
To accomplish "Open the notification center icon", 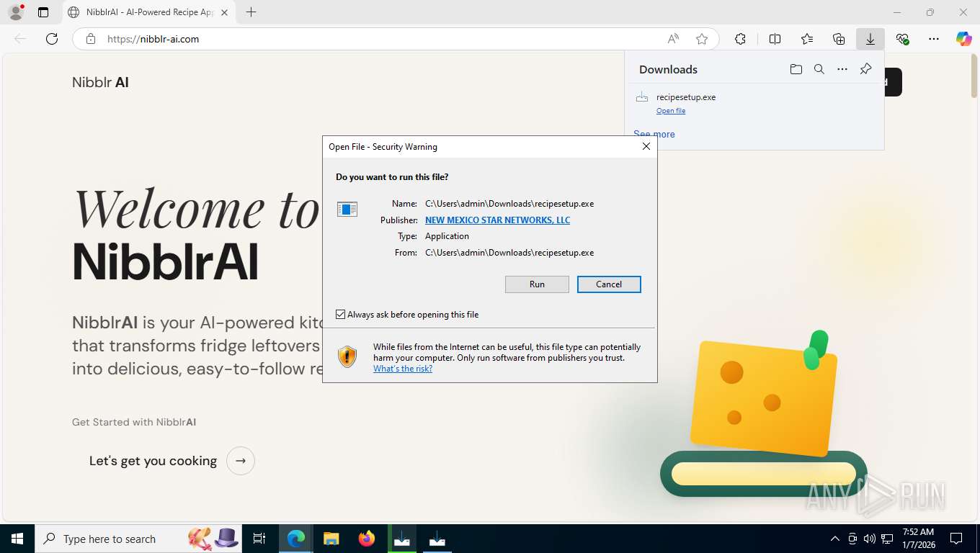I will 956,539.
